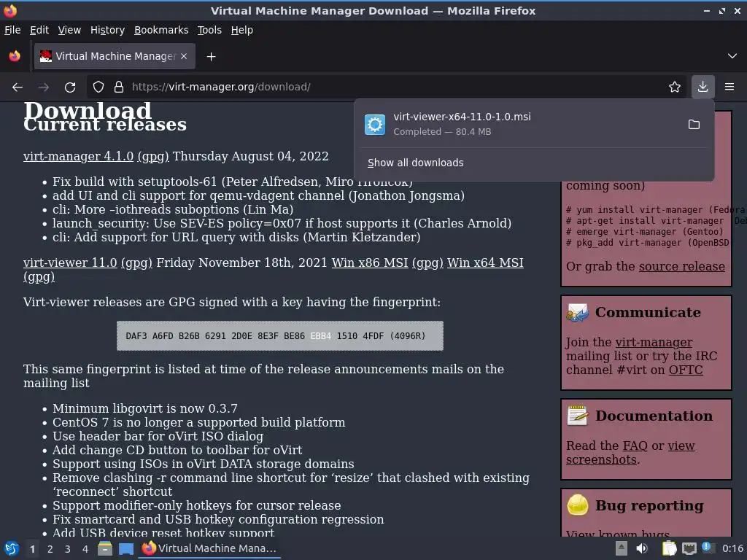Click the Communicate heading icon
747x560 pixels.
click(578, 313)
